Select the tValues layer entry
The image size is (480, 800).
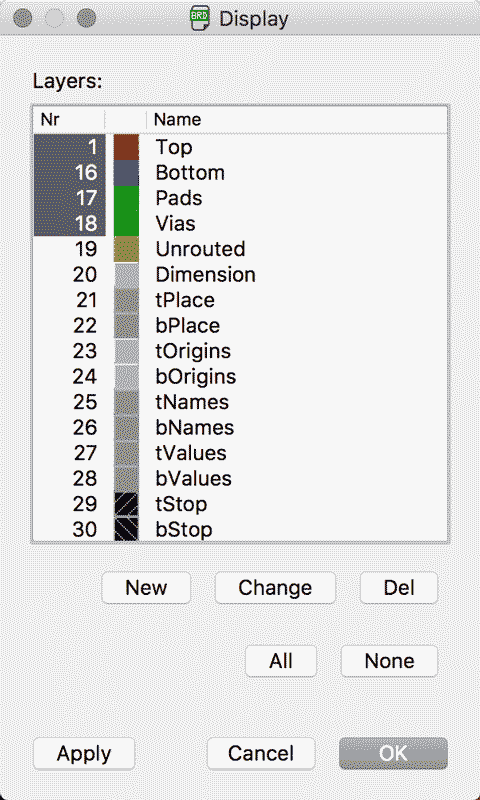coord(240,453)
